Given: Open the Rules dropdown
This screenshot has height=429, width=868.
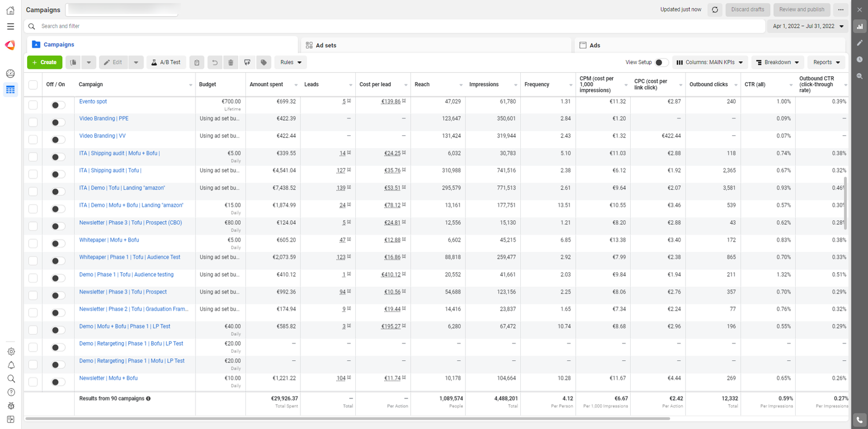Looking at the screenshot, I should pyautogui.click(x=290, y=62).
